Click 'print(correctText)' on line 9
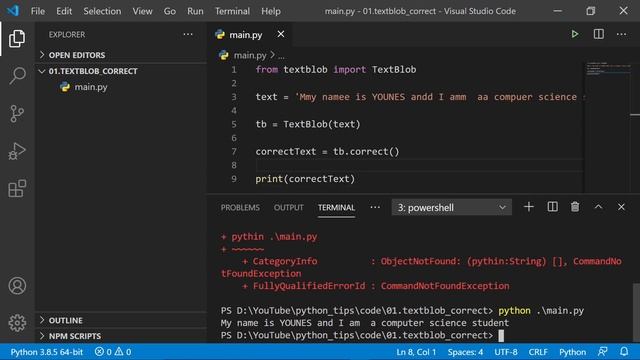The image size is (640, 360). 305,179
